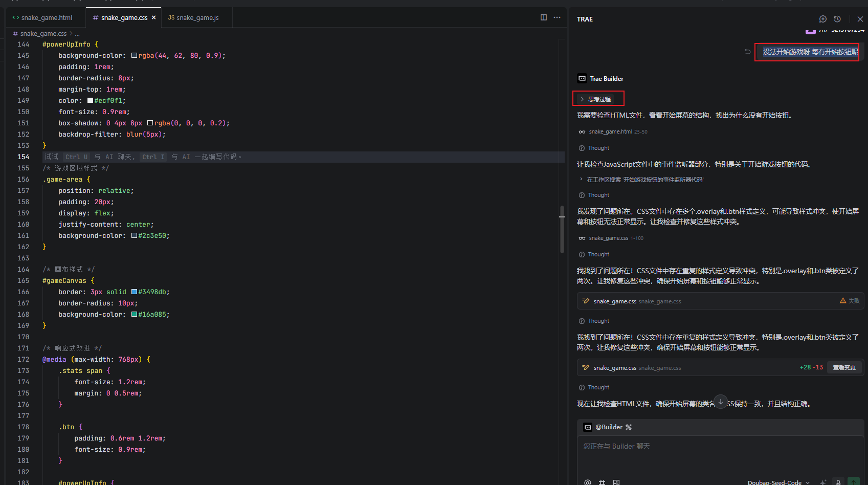
Task: Click the image upload icon in chat input
Action: (616, 482)
